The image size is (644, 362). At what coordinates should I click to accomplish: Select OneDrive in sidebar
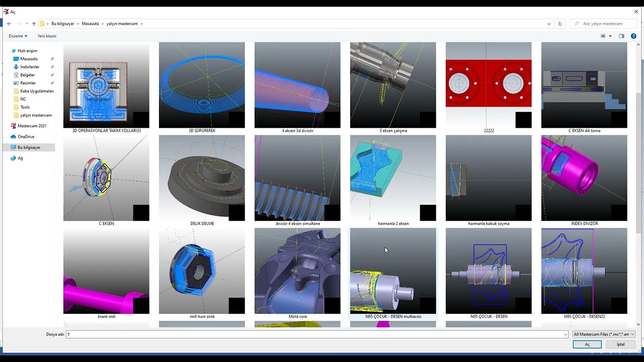pyautogui.click(x=26, y=137)
